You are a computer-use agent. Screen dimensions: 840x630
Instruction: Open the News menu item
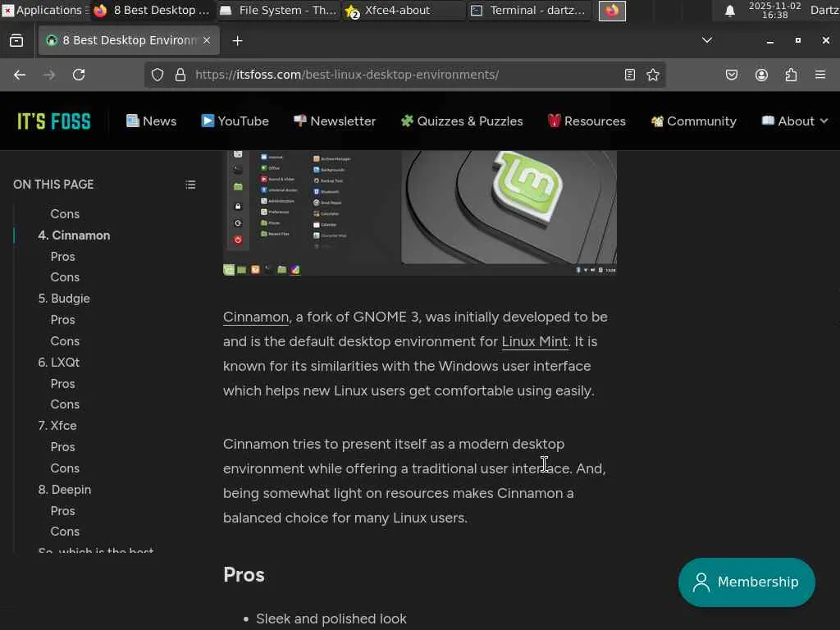[151, 121]
